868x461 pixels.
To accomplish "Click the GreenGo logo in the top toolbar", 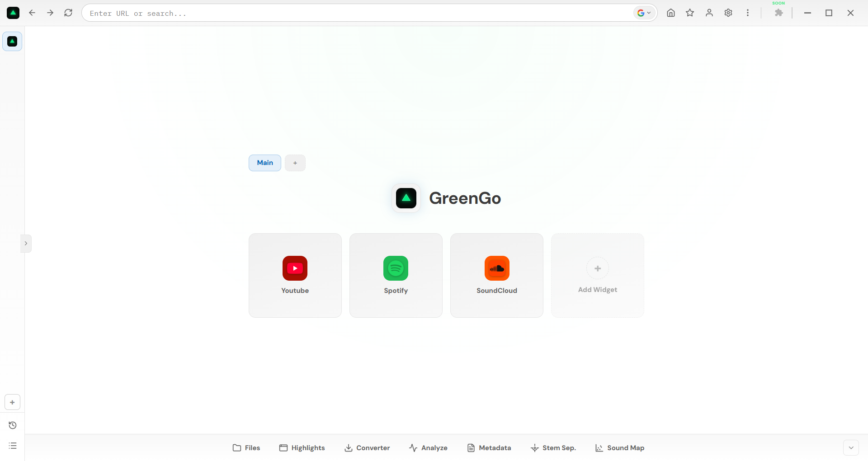I will (13, 13).
